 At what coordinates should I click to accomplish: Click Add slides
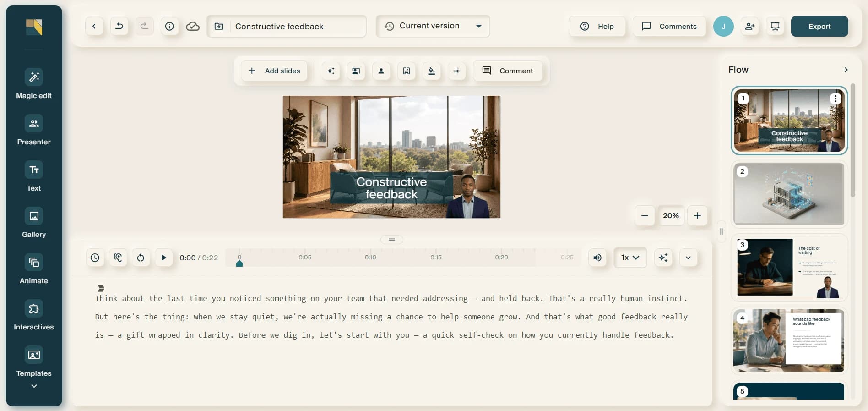coord(274,71)
